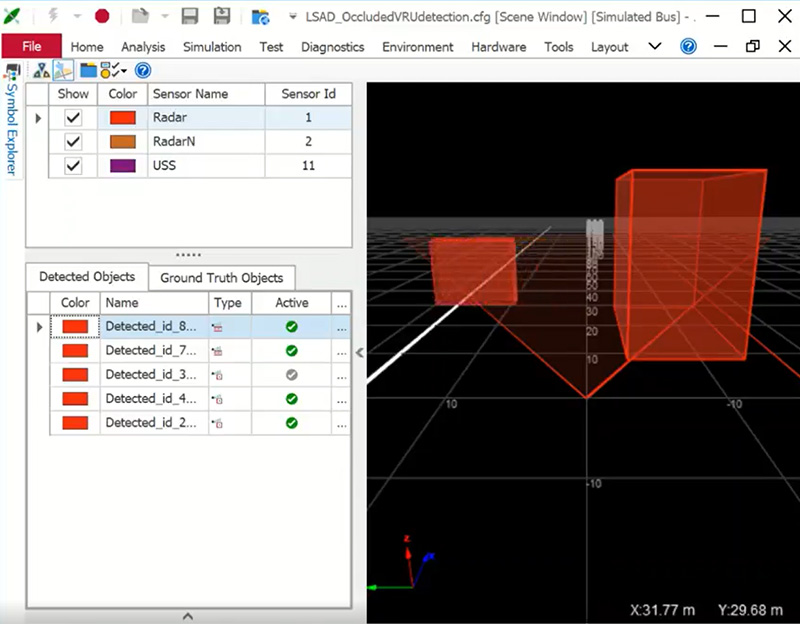Select the Detected_id_4 object row
800x624 pixels.
tap(200, 398)
